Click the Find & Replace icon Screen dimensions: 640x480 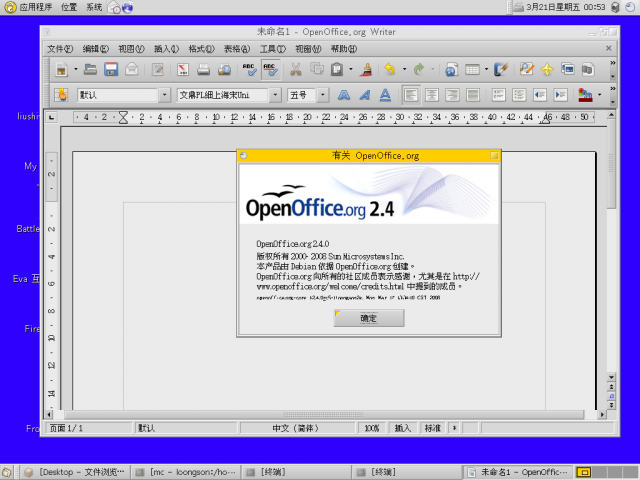coord(527,69)
